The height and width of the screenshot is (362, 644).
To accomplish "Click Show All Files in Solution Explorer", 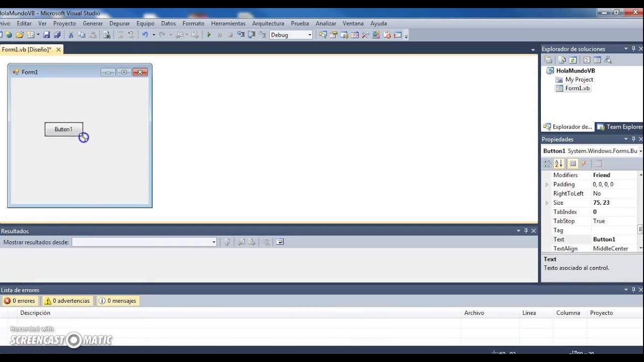I will coord(562,60).
